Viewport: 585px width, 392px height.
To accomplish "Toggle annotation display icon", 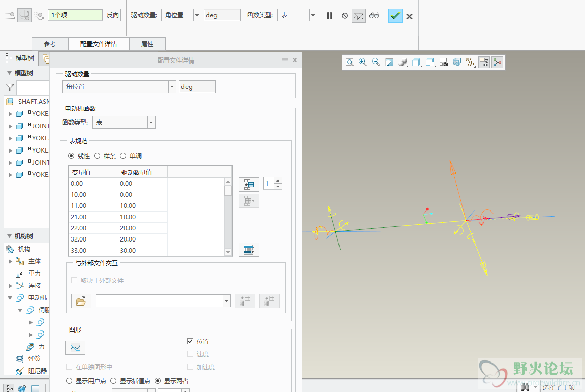I will pyautogui.click(x=484, y=63).
